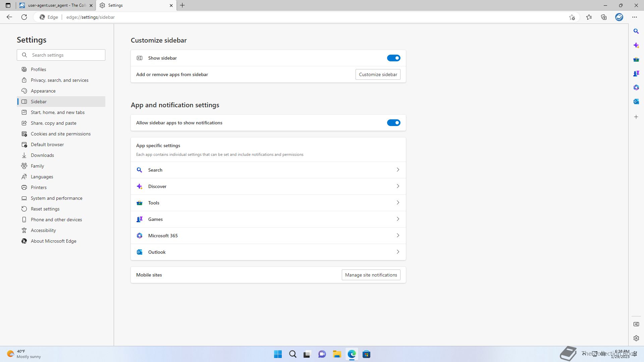Viewport: 644px width, 362px height.
Task: Open Accessibility settings section
Action: [x=61, y=230]
